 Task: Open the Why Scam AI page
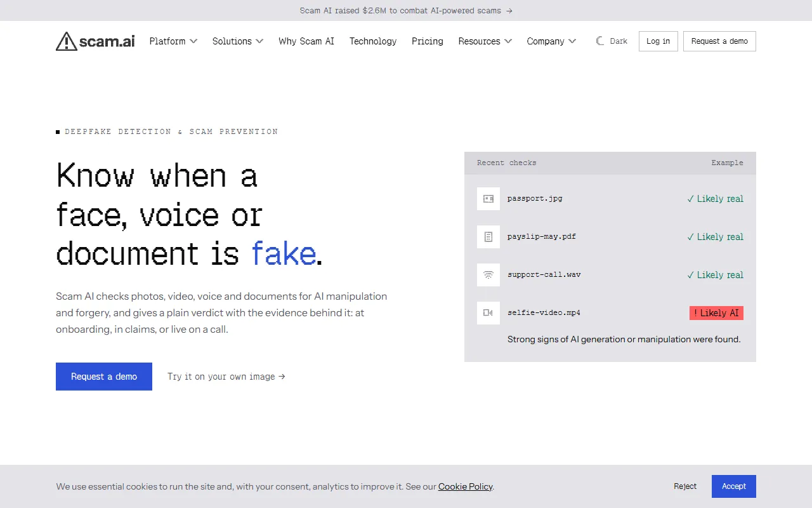tap(306, 41)
